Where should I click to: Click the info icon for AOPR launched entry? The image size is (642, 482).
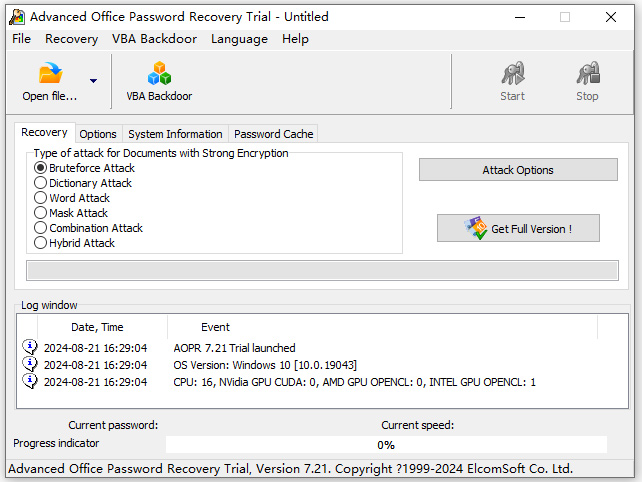[x=29, y=347]
